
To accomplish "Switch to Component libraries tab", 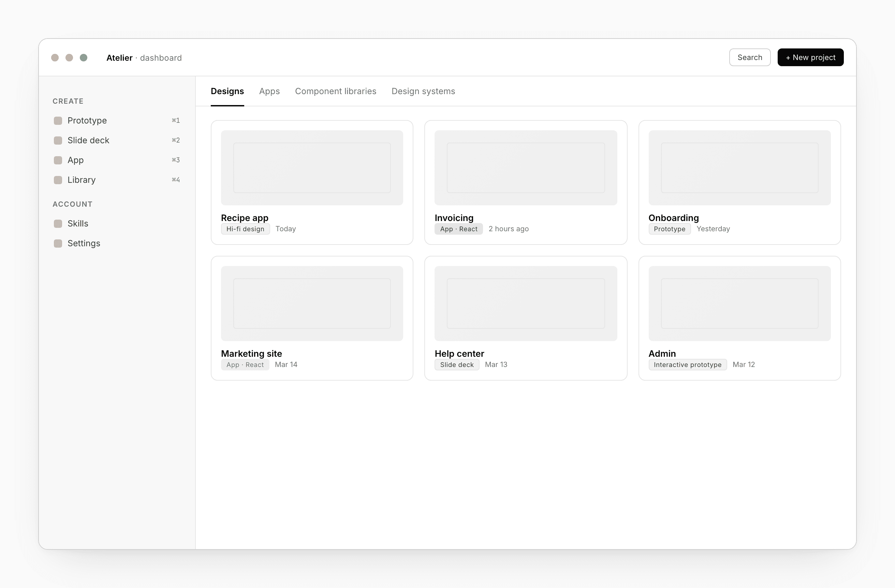I will [x=335, y=91].
